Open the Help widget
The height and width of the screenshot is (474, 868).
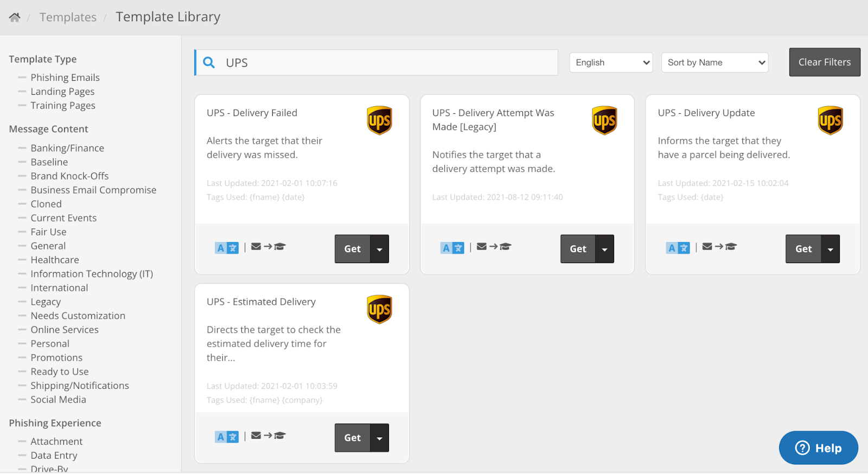coord(818,448)
